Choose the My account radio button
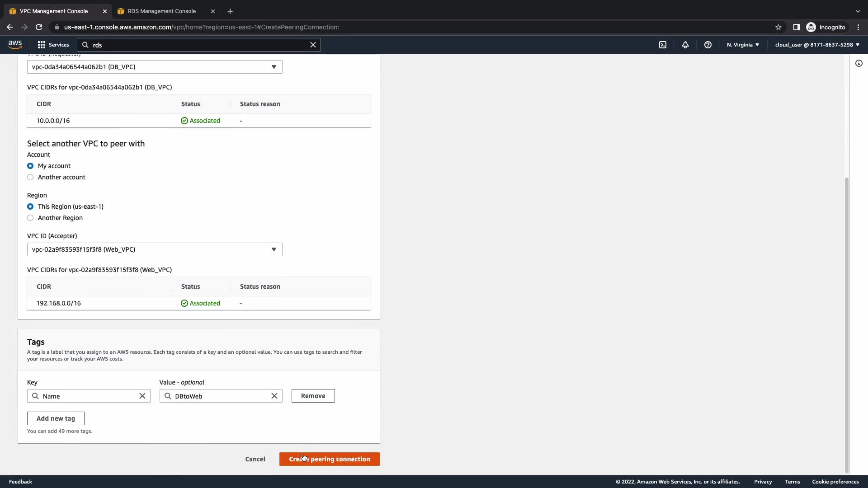 pos(30,166)
